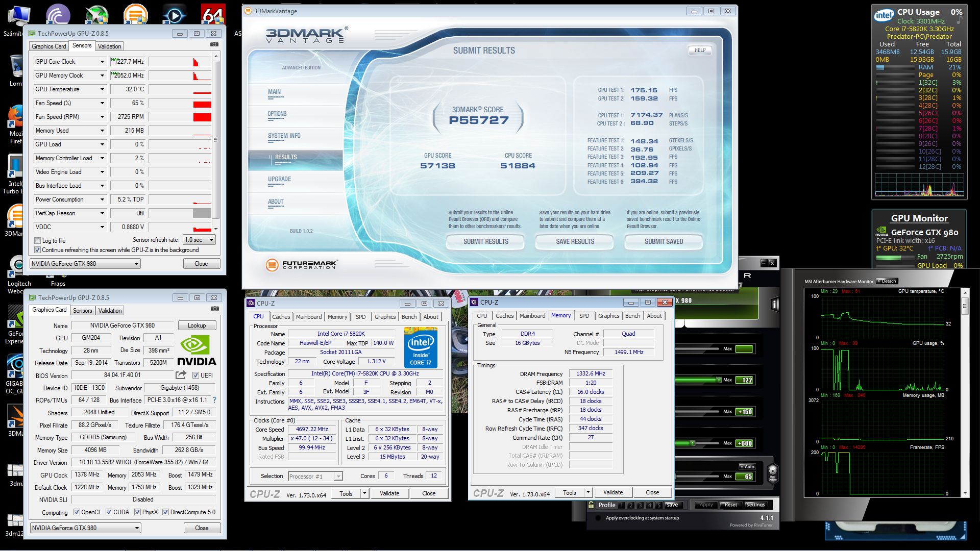Toggle the PhysX computing checkbox
Viewport: 980px width, 551px height.
[x=137, y=512]
